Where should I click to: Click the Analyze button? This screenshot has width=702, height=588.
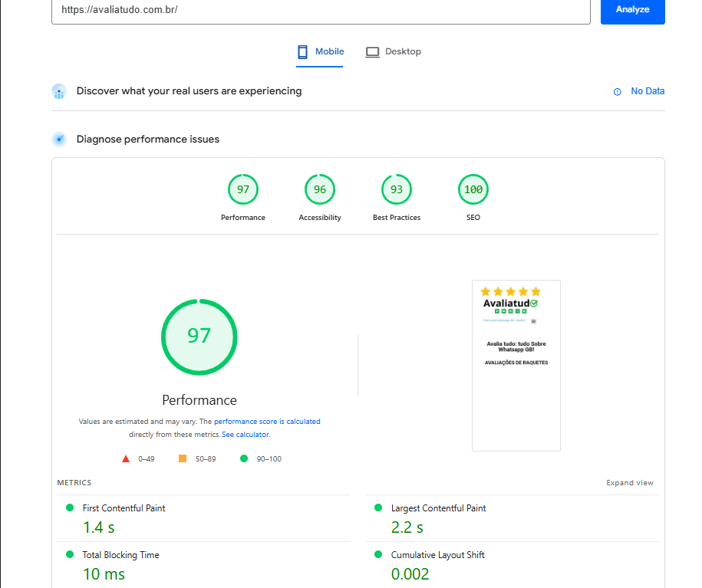tap(632, 10)
